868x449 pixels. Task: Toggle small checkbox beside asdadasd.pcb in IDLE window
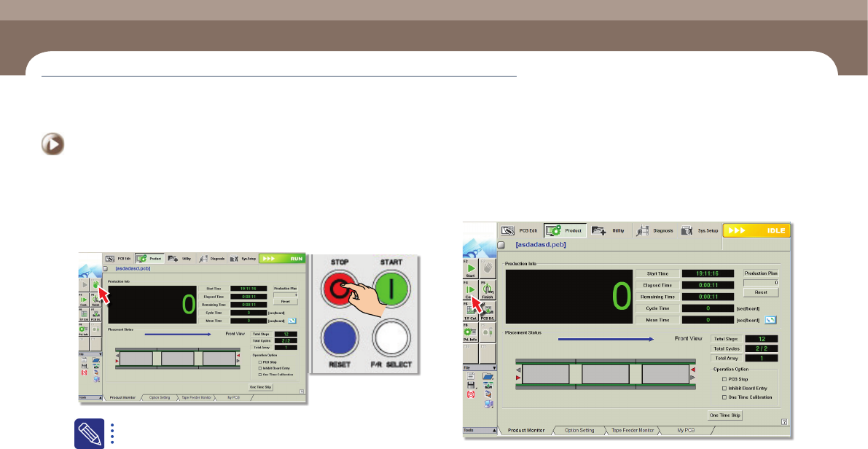point(501,245)
